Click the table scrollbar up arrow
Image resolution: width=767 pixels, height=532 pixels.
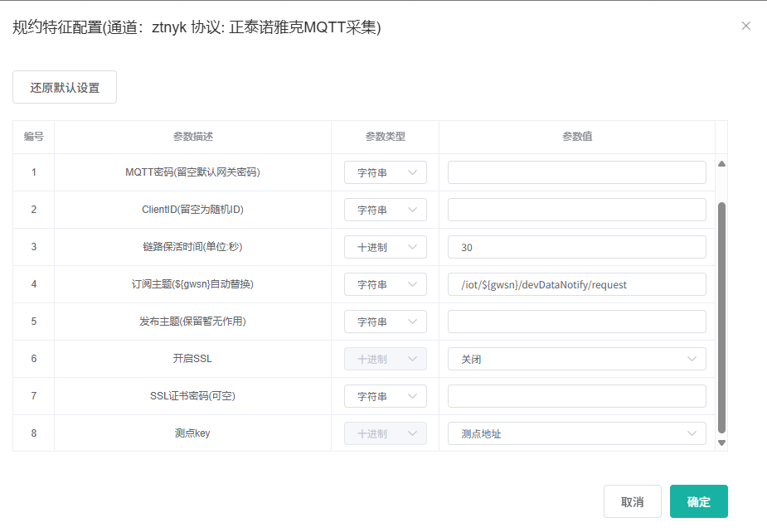[x=721, y=164]
